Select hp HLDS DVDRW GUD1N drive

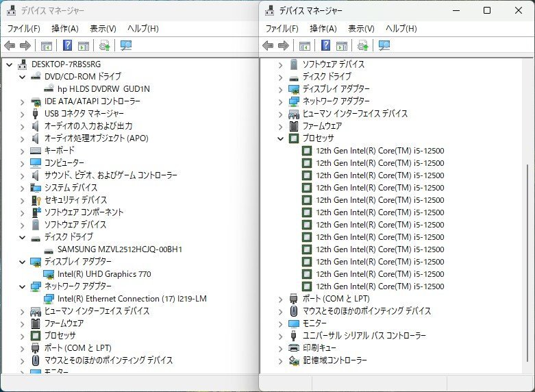pos(103,89)
